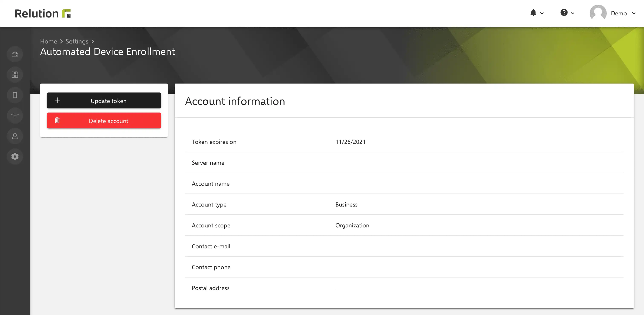The width and height of the screenshot is (644, 315).
Task: Open the education graduation cap icon
Action: tap(15, 116)
